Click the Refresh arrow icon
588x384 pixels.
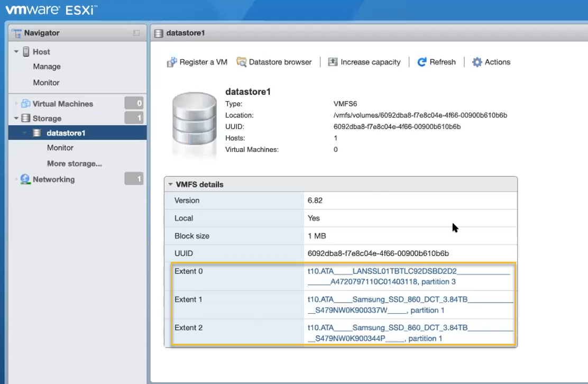pos(422,62)
